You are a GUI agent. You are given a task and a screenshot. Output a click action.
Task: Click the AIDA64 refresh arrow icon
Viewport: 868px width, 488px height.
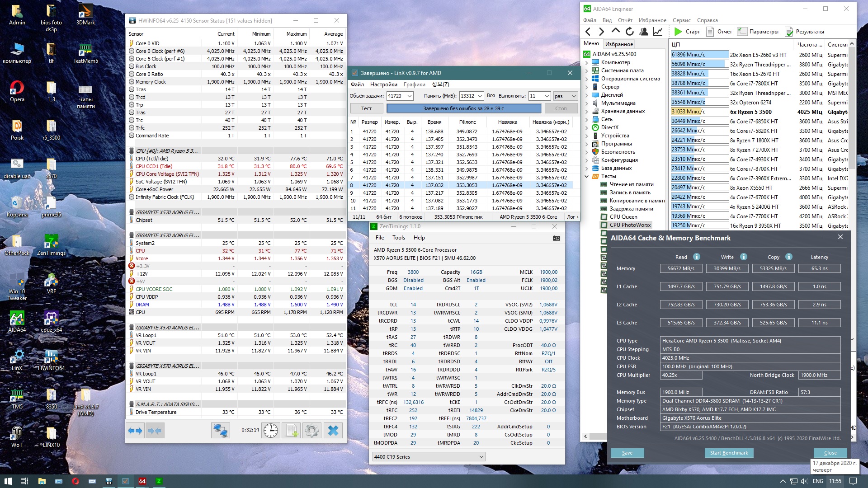pos(629,32)
